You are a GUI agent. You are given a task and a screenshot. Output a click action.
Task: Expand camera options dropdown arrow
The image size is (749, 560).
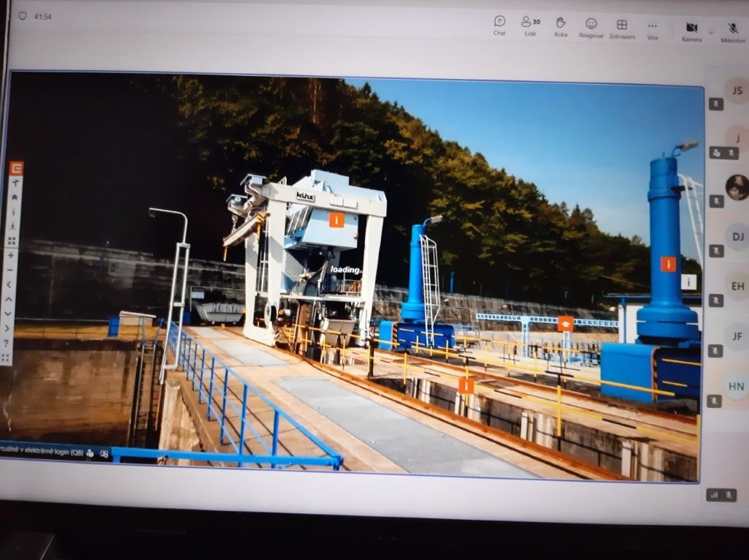(x=711, y=32)
